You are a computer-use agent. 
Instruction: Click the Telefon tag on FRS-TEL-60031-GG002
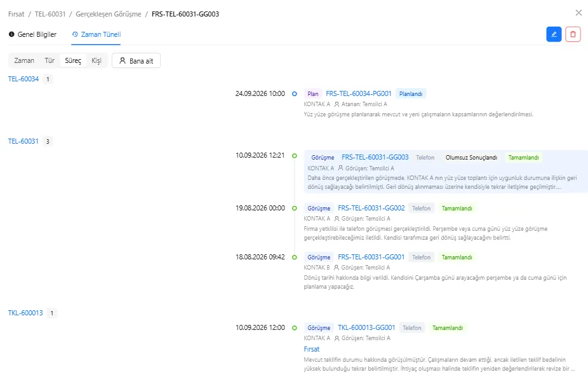coord(421,208)
